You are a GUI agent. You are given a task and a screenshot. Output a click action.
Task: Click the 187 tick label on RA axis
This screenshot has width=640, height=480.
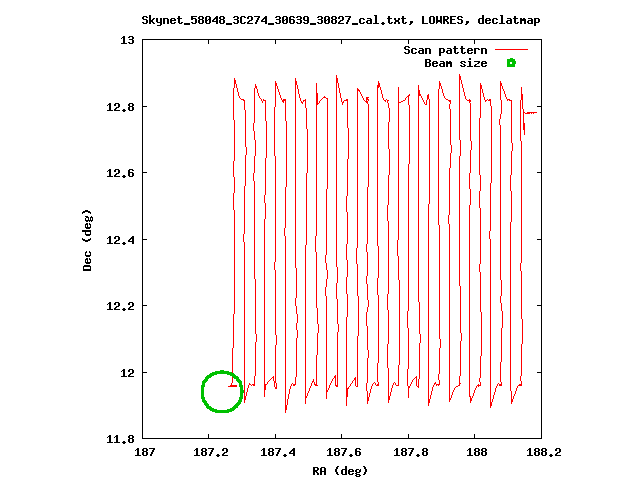click(144, 452)
